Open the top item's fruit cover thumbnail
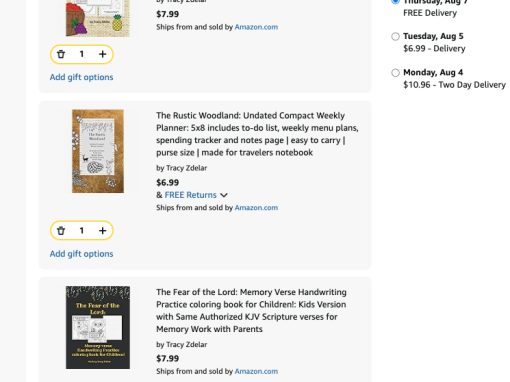Screen dimensions: 510x382 98,18
